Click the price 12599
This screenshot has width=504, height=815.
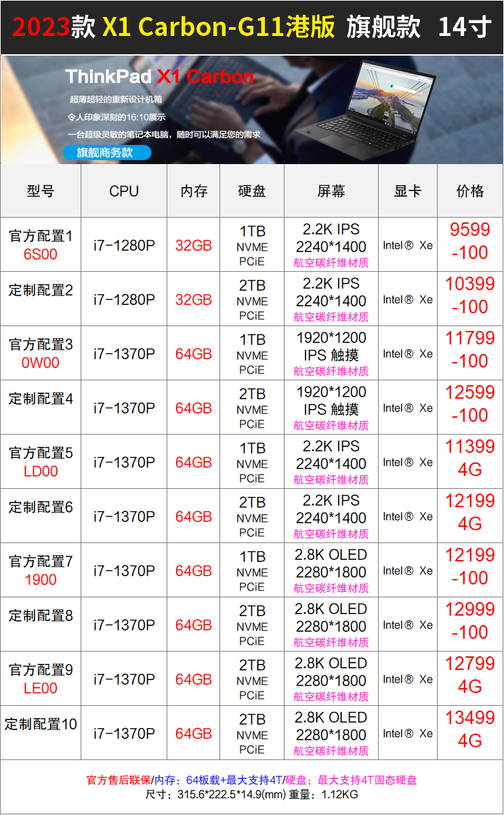(x=470, y=392)
